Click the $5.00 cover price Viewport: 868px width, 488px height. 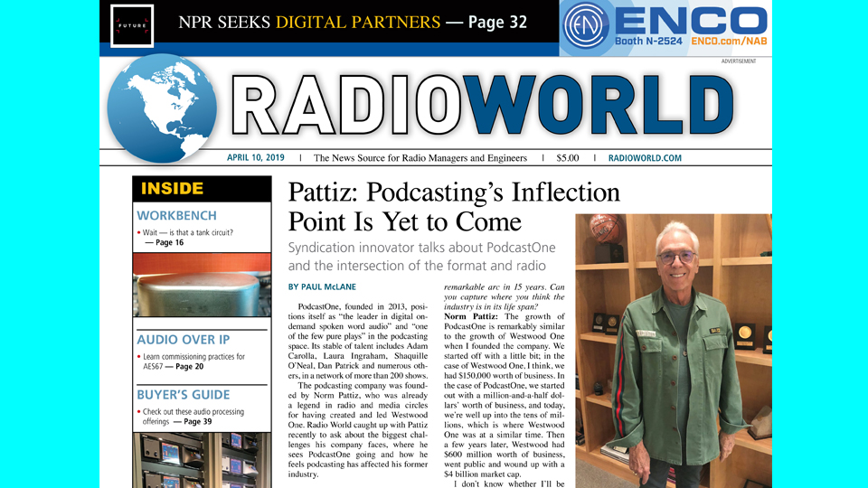click(x=568, y=157)
